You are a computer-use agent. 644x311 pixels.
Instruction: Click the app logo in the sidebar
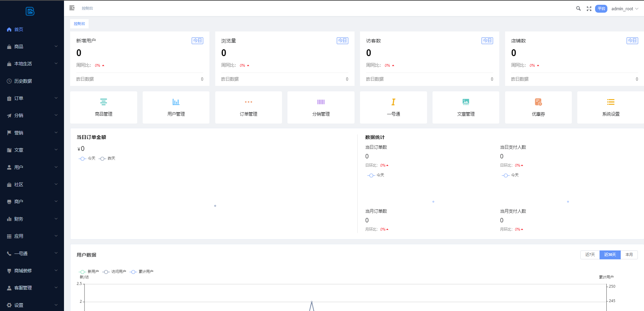click(x=30, y=11)
